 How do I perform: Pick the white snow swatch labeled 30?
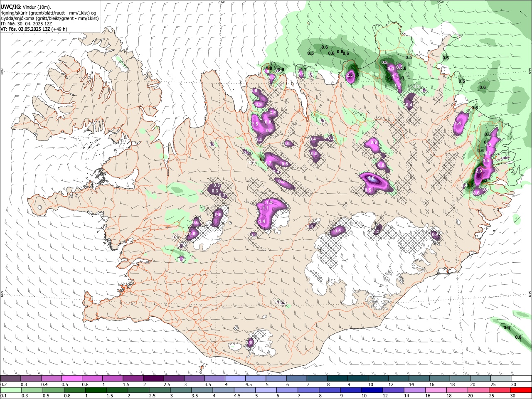(521, 379)
